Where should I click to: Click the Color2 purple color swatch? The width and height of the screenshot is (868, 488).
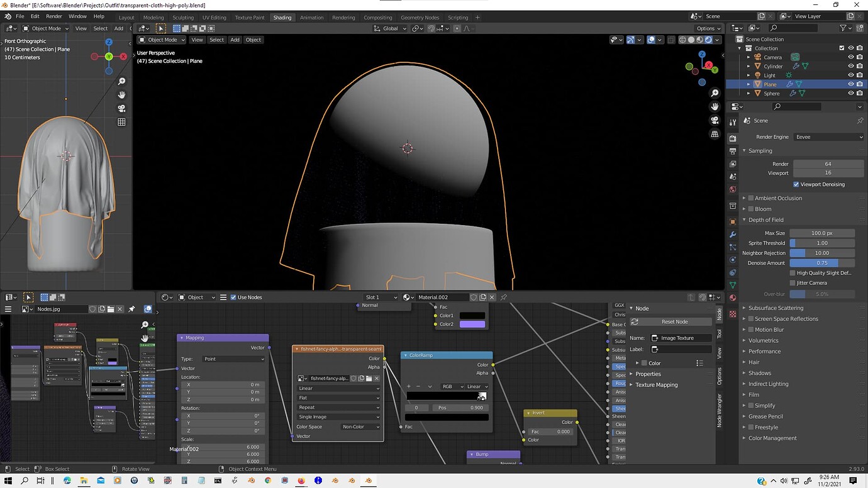(x=472, y=324)
